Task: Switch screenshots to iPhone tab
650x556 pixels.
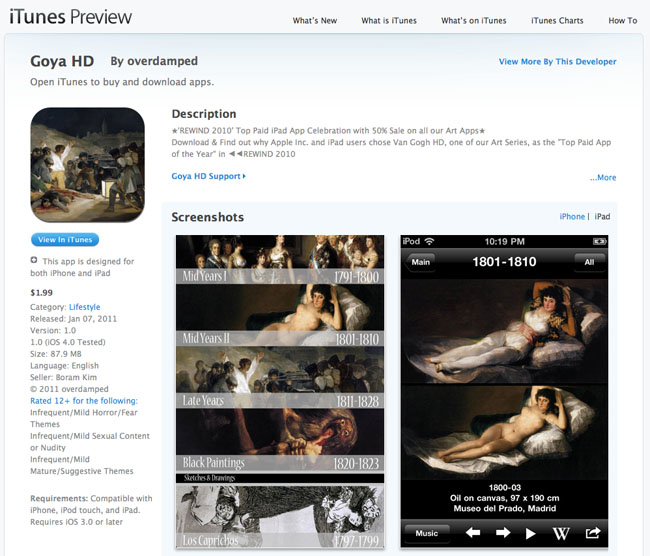Action: pyautogui.click(x=572, y=216)
